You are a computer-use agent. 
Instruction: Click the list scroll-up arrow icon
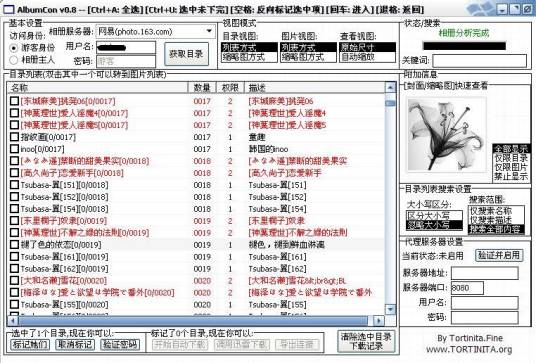coord(390,88)
